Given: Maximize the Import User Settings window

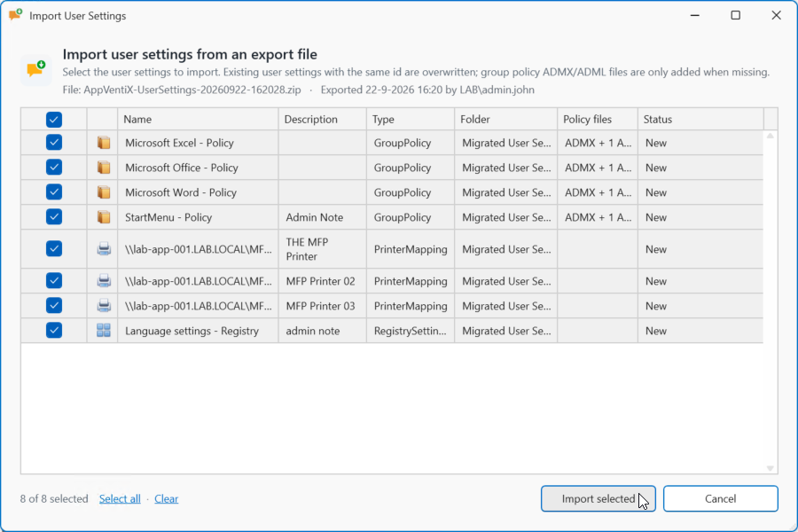Looking at the screenshot, I should click(x=735, y=15).
